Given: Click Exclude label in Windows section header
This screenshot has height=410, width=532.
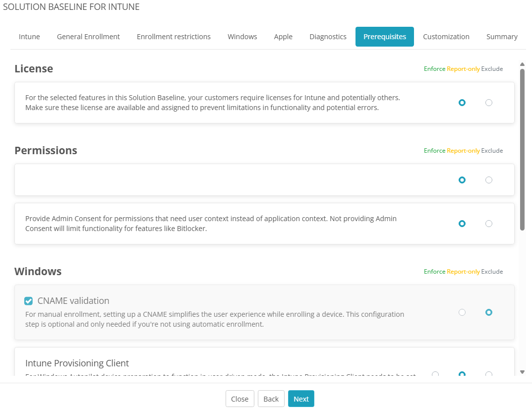Looking at the screenshot, I should (x=492, y=272).
